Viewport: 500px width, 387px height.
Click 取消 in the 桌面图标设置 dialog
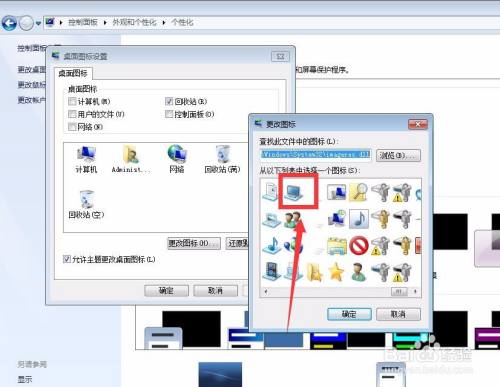coord(215,291)
